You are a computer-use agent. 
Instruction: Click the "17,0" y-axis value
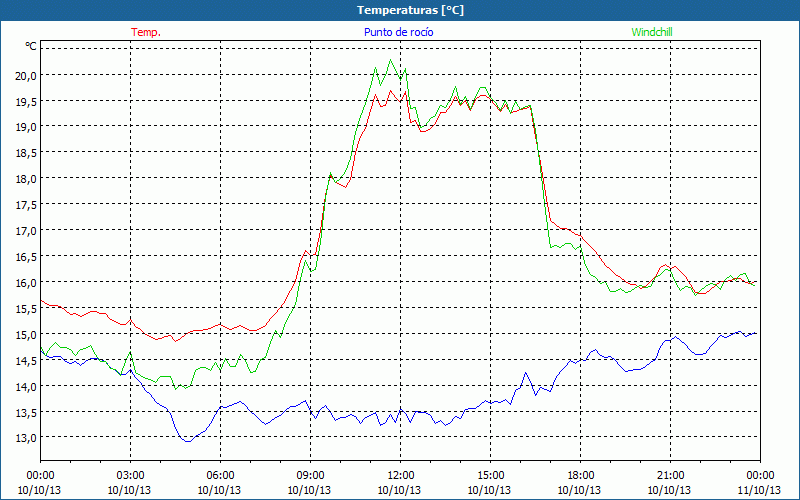pos(27,231)
